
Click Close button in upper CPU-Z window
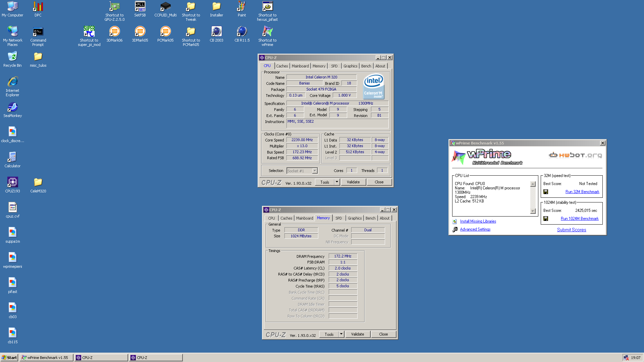pos(379,182)
